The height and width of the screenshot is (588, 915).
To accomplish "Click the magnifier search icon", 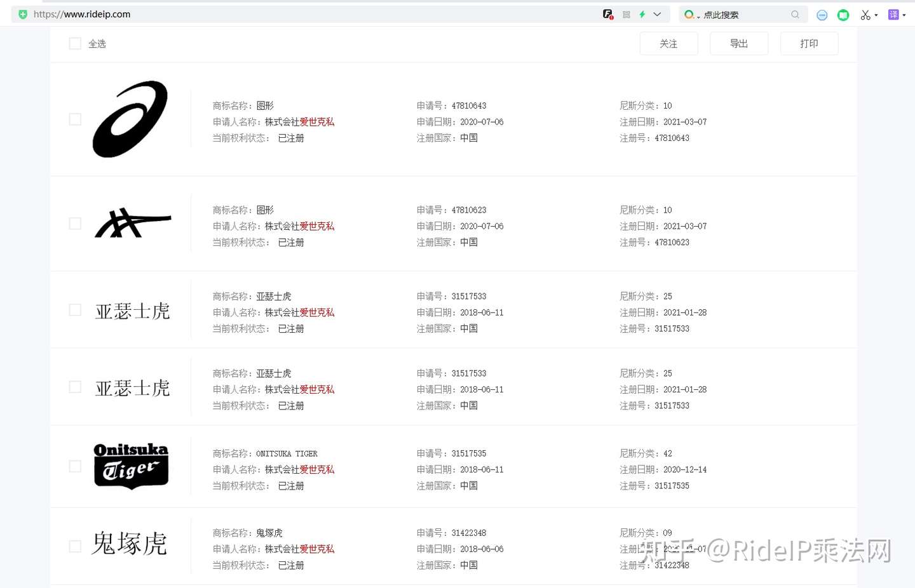I will coord(795,14).
